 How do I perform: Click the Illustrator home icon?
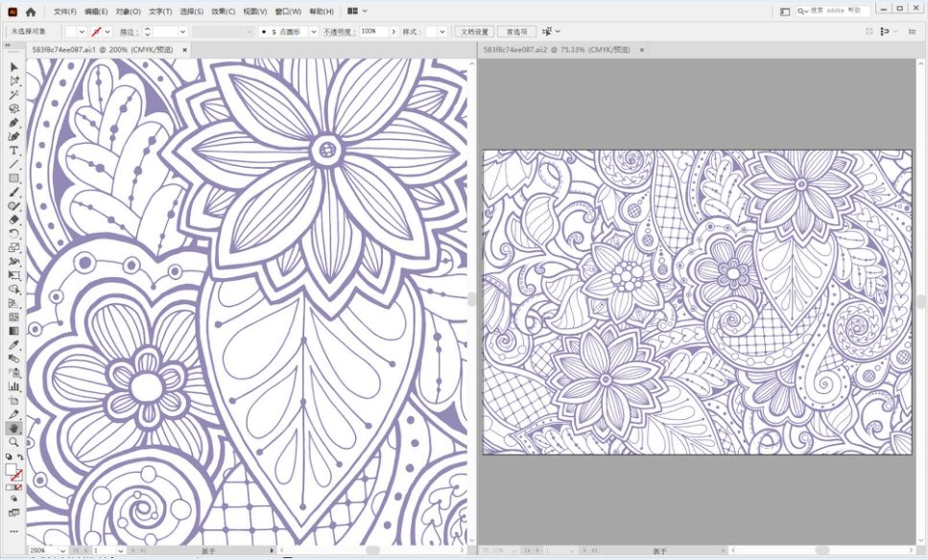click(31, 12)
